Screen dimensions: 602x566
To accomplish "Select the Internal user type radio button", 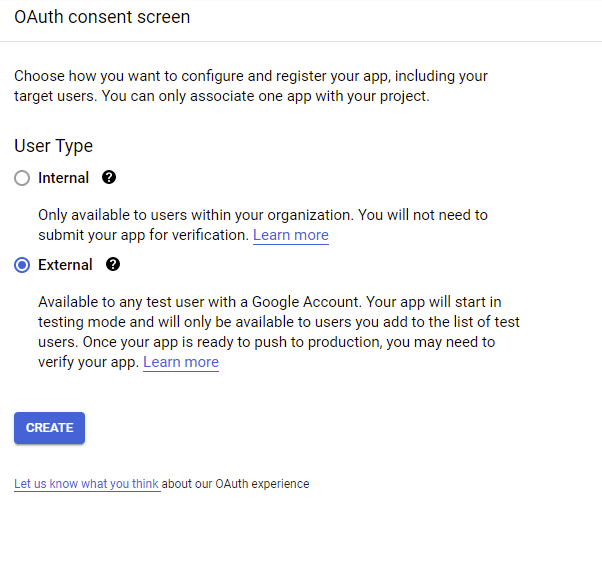I will (22, 179).
